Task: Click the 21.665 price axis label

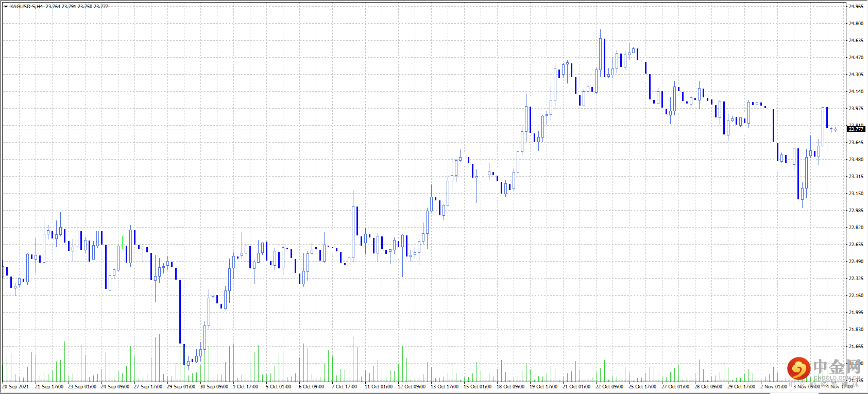Action: tap(856, 347)
